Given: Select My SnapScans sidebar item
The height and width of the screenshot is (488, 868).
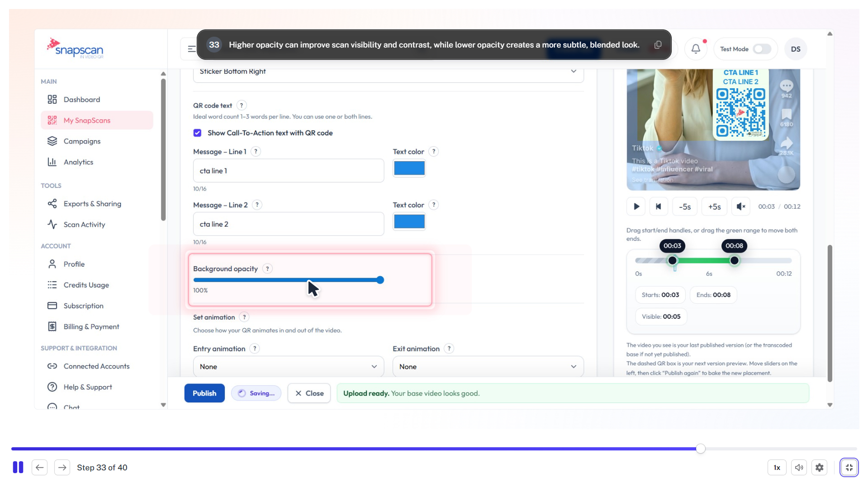Looking at the screenshot, I should (97, 120).
